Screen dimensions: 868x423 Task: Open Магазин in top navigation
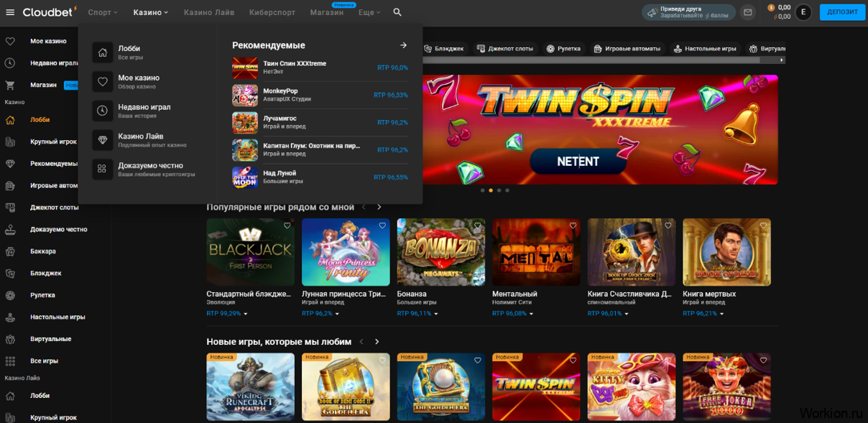click(327, 12)
